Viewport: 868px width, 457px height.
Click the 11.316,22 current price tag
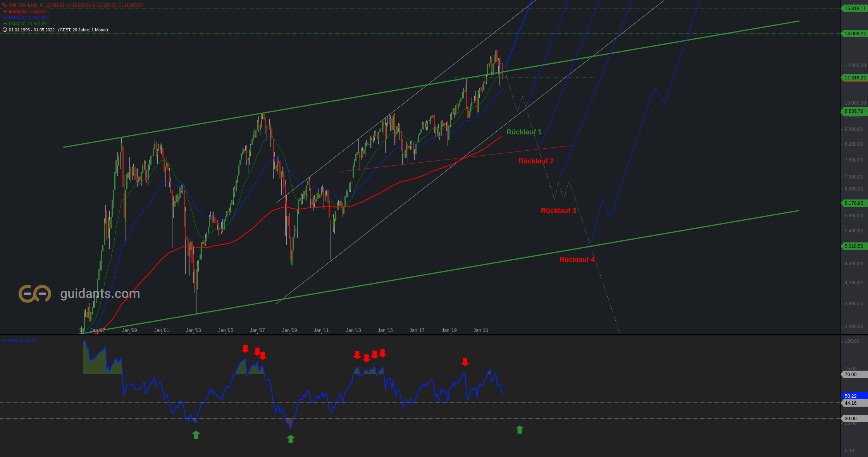pos(854,78)
